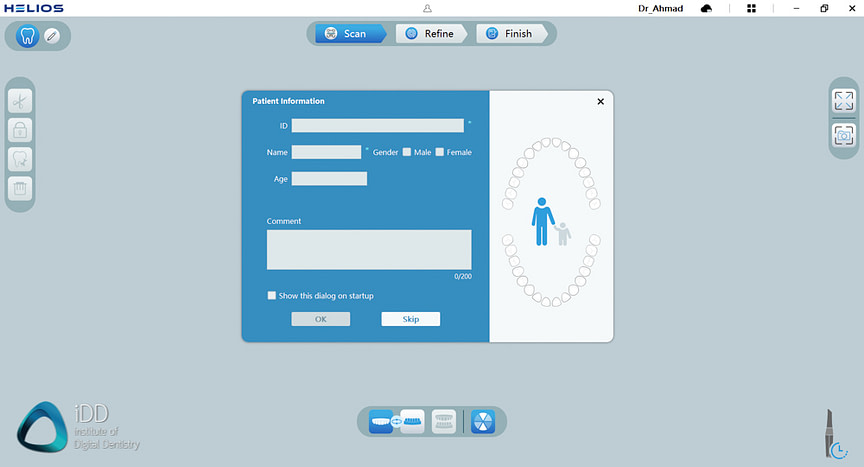This screenshot has width=864, height=467.
Task: Take a screenshot with the camera icon
Action: 844,135
